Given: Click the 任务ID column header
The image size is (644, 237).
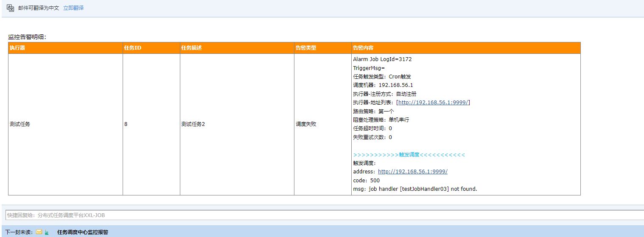Looking at the screenshot, I should (151, 48).
